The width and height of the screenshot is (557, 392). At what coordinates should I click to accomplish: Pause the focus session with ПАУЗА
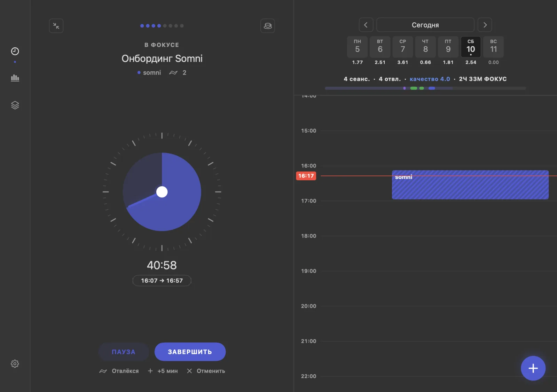pos(124,352)
